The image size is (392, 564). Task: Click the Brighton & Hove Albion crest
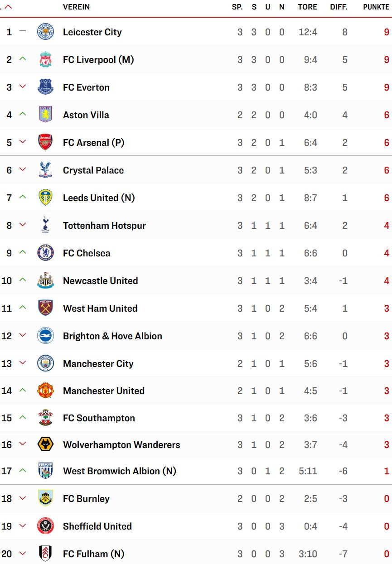pyautogui.click(x=45, y=336)
